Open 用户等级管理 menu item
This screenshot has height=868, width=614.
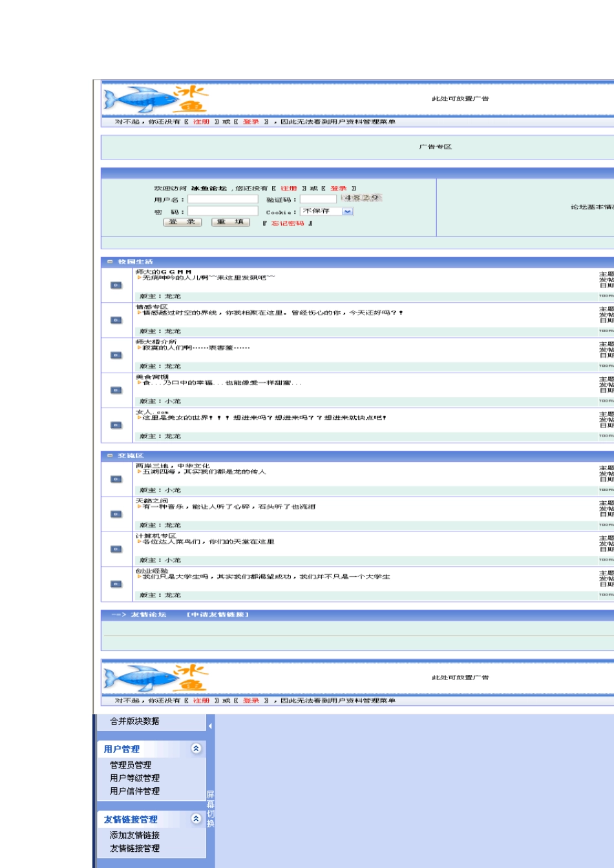(134, 778)
